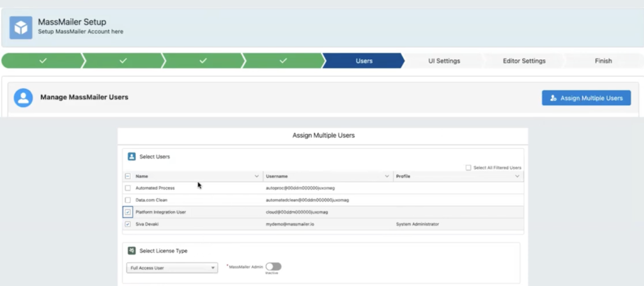
Task: Go to the fourth completed setup step
Action: tap(283, 60)
